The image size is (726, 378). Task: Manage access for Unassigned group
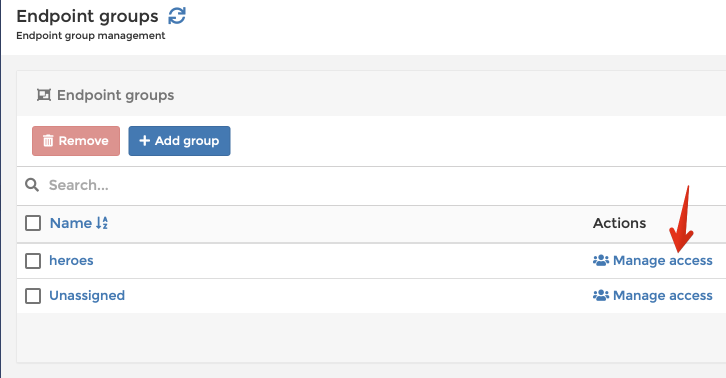point(652,296)
